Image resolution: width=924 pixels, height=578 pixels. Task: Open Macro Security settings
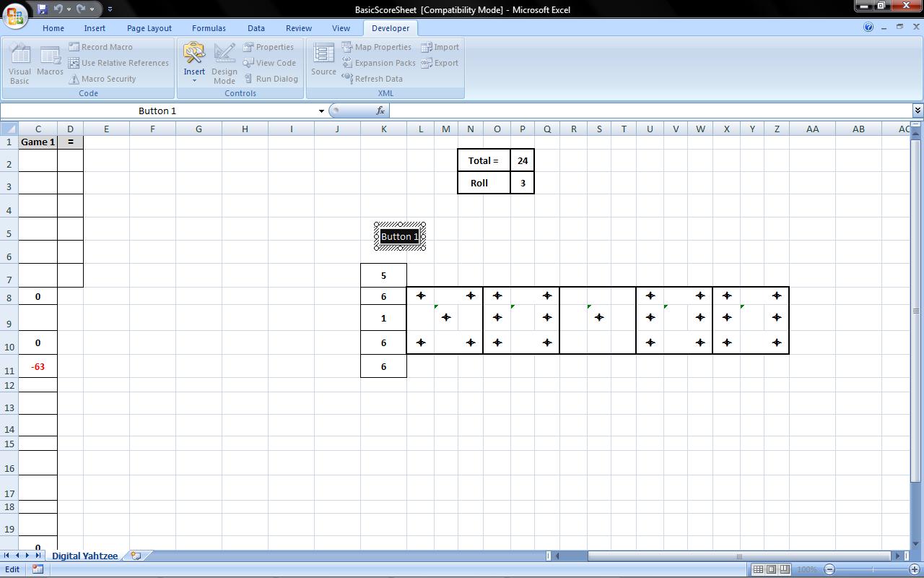(103, 79)
